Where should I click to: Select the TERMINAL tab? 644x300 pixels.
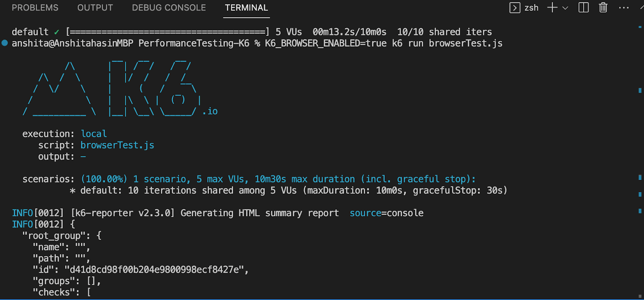(246, 8)
